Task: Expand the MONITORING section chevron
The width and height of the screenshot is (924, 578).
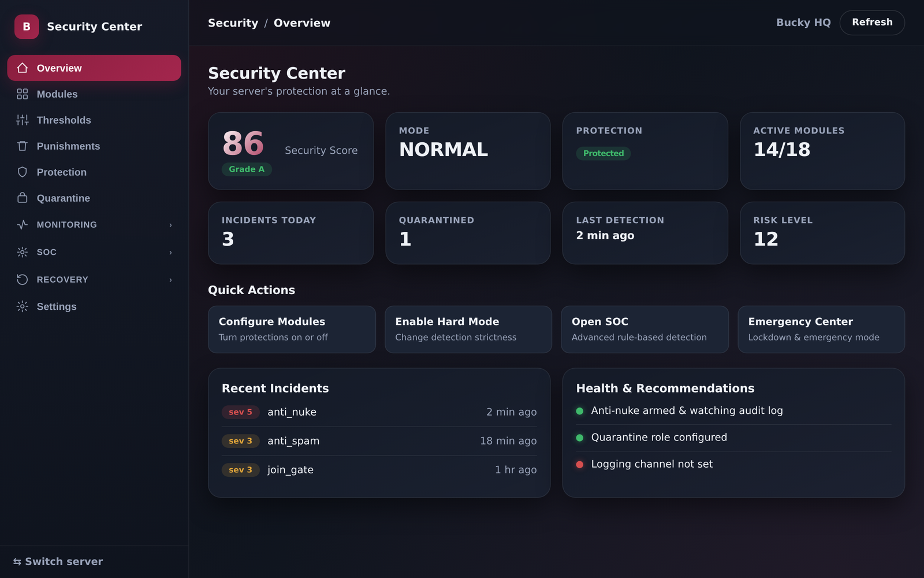Action: (x=170, y=225)
